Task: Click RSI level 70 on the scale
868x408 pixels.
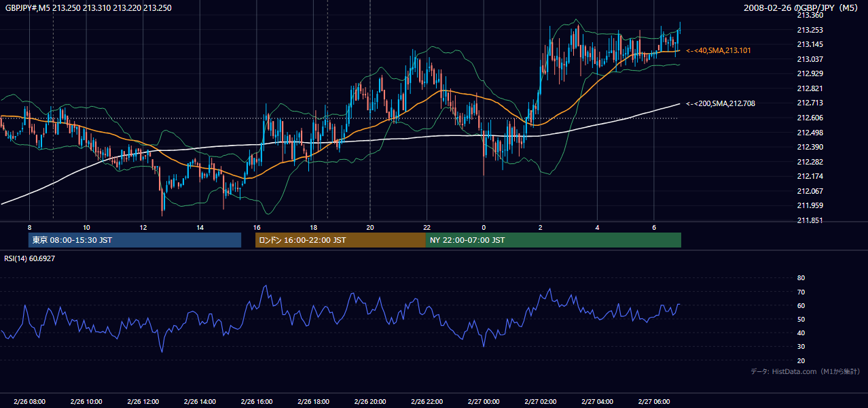Action: [801, 292]
